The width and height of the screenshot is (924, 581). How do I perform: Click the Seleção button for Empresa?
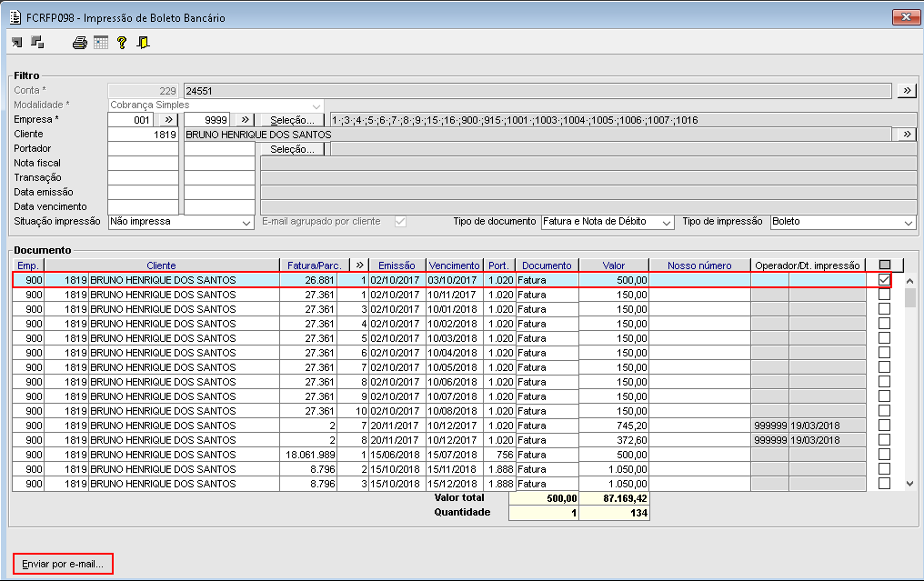(x=292, y=120)
